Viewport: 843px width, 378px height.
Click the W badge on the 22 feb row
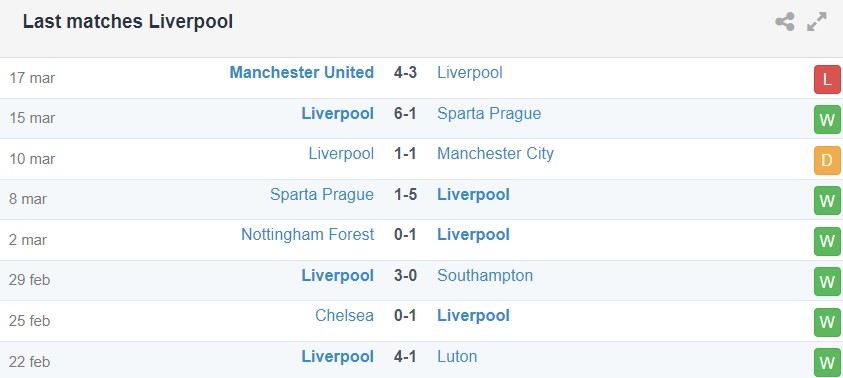coord(827,363)
